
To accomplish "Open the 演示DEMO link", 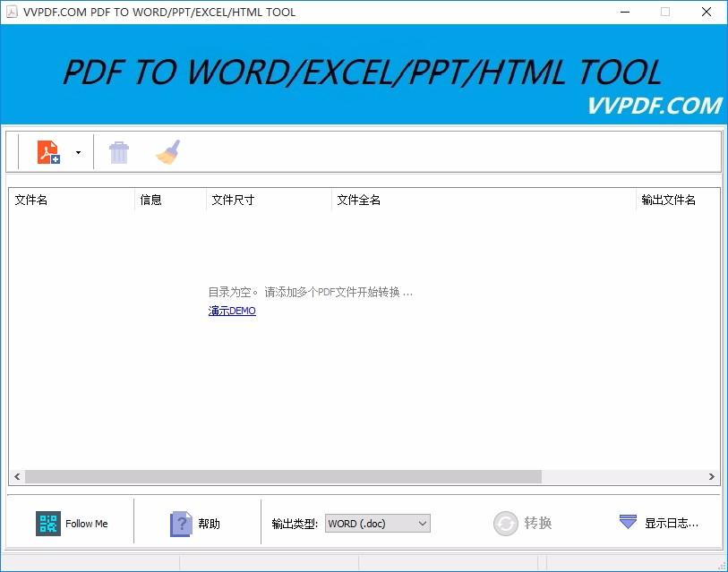I will point(232,311).
